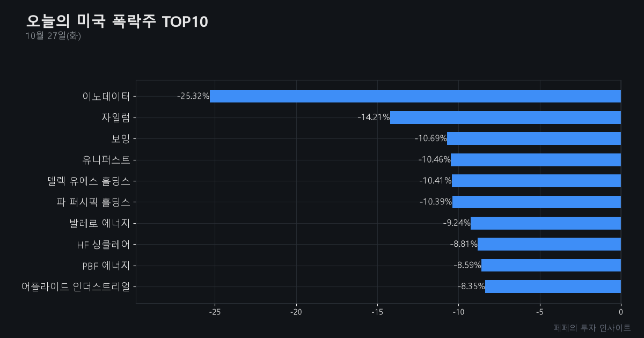The width and height of the screenshot is (644, 338).
Task: Click the -14.21% value label
Action: tap(374, 117)
